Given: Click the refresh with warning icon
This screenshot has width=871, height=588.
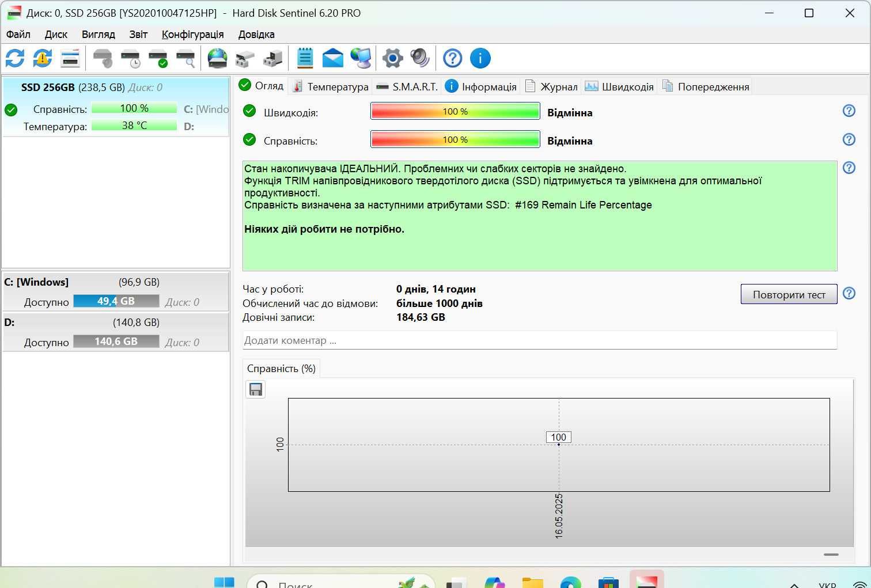Looking at the screenshot, I should (x=43, y=58).
